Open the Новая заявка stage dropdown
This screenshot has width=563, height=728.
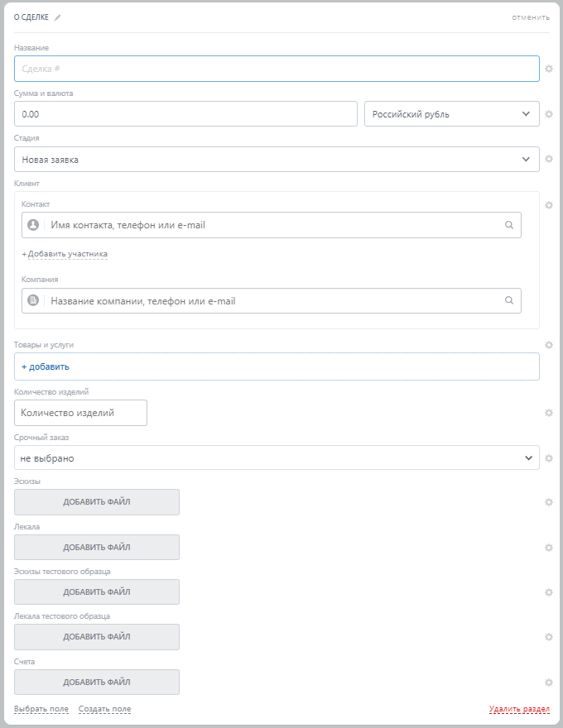[x=277, y=160]
